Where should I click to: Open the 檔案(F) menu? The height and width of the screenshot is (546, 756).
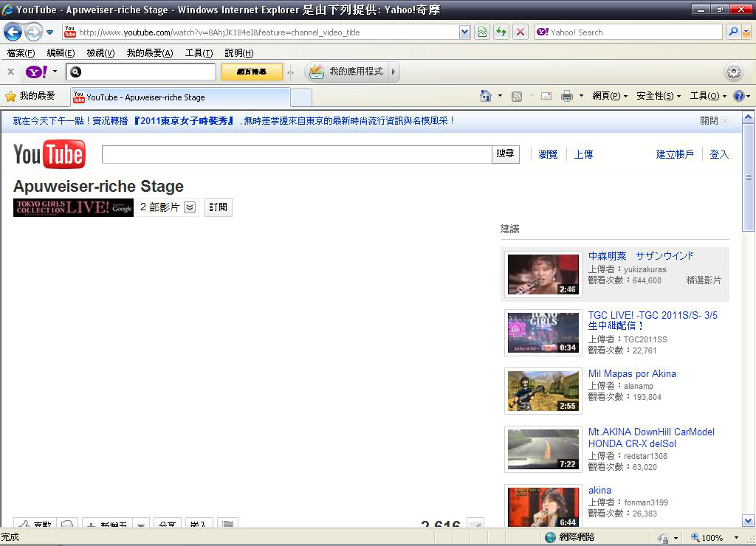21,53
